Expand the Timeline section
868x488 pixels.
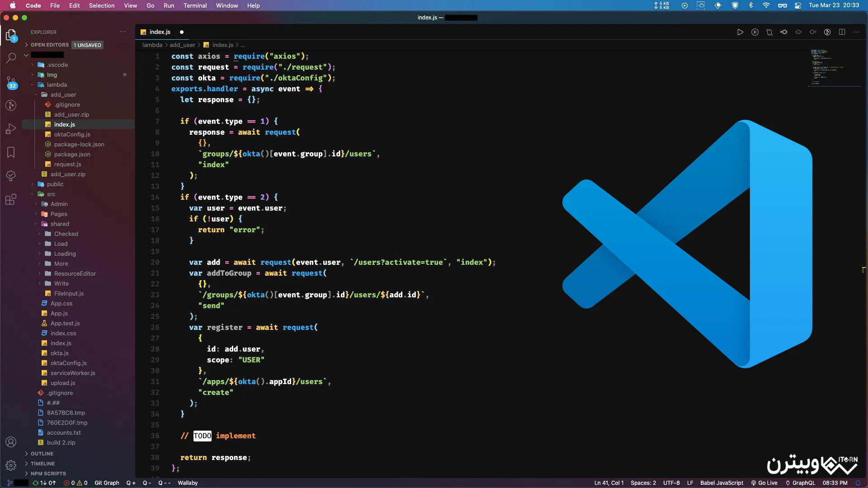pos(42,464)
